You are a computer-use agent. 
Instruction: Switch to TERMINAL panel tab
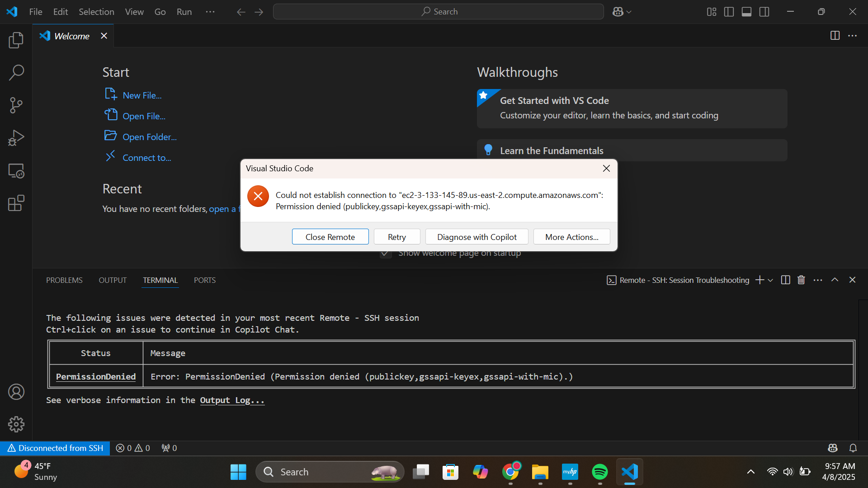pyautogui.click(x=160, y=280)
